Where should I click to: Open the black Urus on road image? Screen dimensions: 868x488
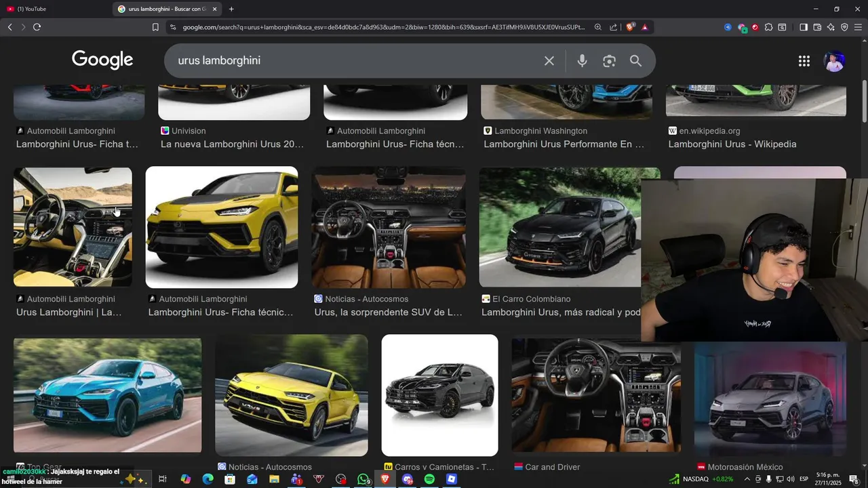(x=560, y=228)
